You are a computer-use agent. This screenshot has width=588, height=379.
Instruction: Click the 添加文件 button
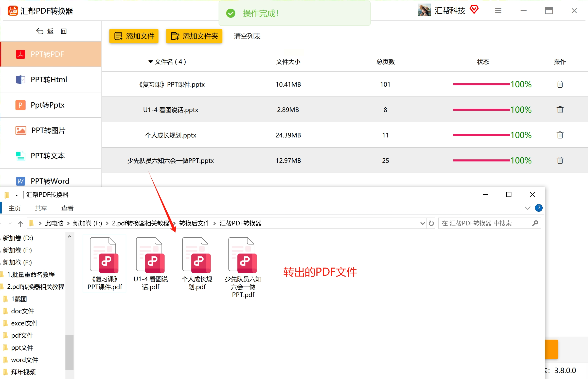[134, 36]
